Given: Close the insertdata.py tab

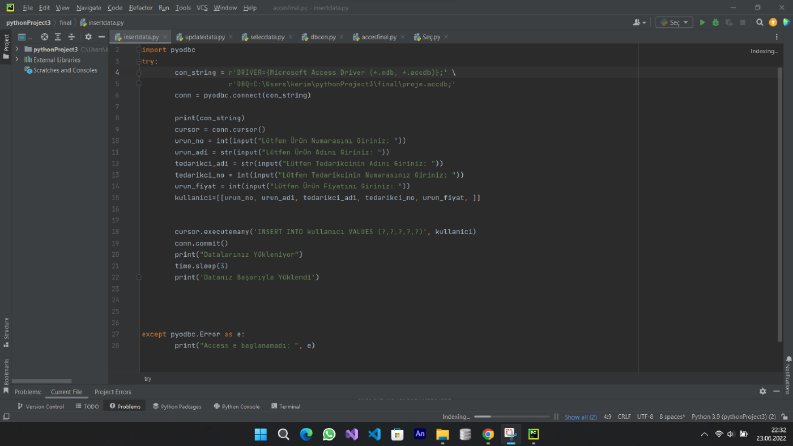Looking at the screenshot, I should (x=165, y=37).
